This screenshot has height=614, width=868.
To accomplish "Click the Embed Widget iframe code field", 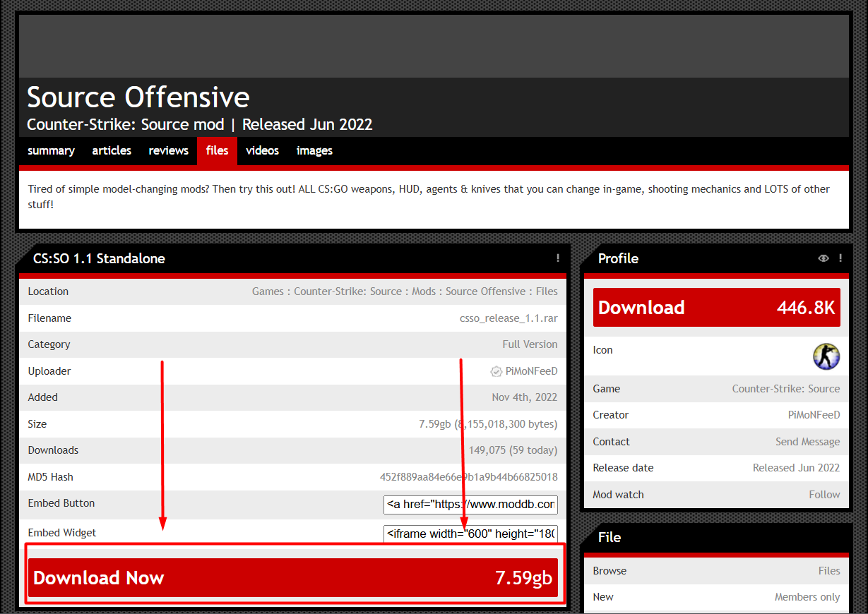I will point(471,534).
